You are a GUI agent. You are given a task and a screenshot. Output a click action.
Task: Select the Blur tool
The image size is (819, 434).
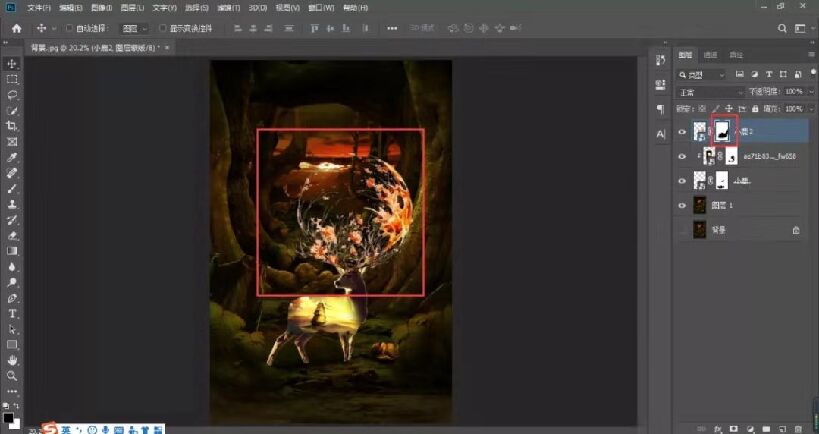click(12, 267)
